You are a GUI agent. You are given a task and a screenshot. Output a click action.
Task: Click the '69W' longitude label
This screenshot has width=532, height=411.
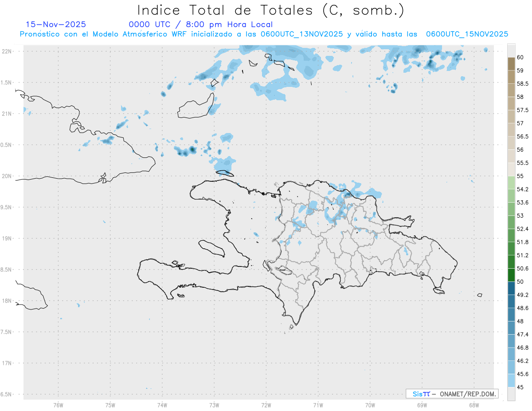click(422, 405)
